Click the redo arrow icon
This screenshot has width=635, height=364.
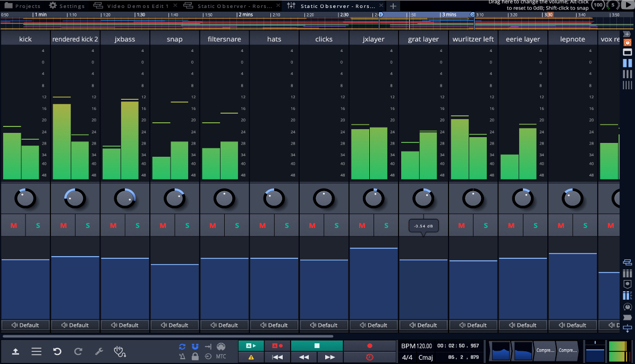coord(78,351)
